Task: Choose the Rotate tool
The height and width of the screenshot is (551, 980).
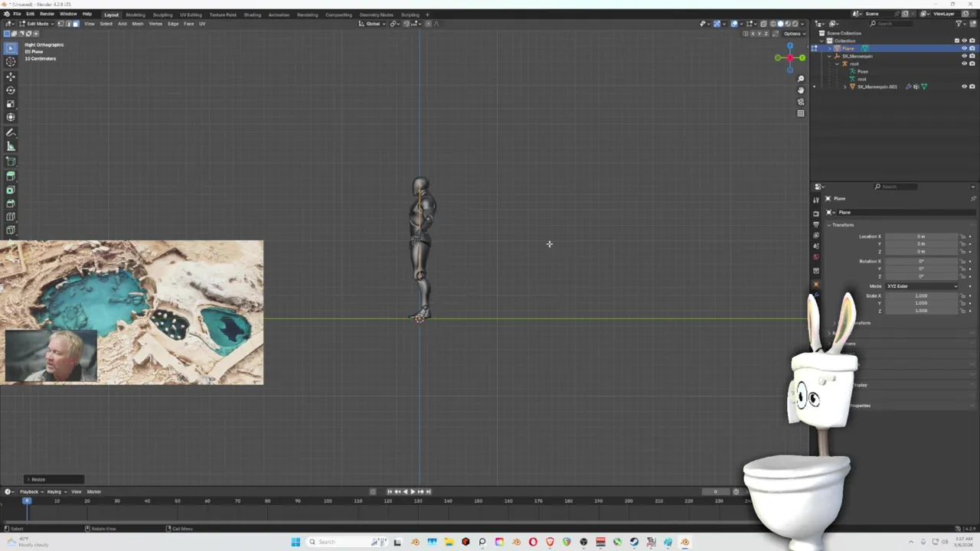Action: click(x=11, y=90)
